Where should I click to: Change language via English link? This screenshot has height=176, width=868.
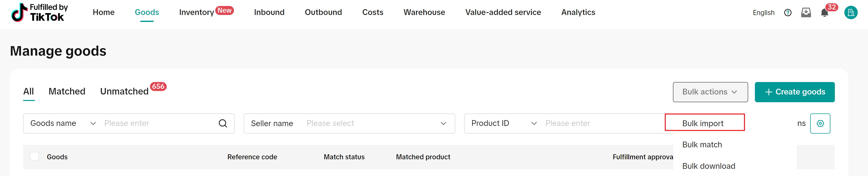click(763, 13)
